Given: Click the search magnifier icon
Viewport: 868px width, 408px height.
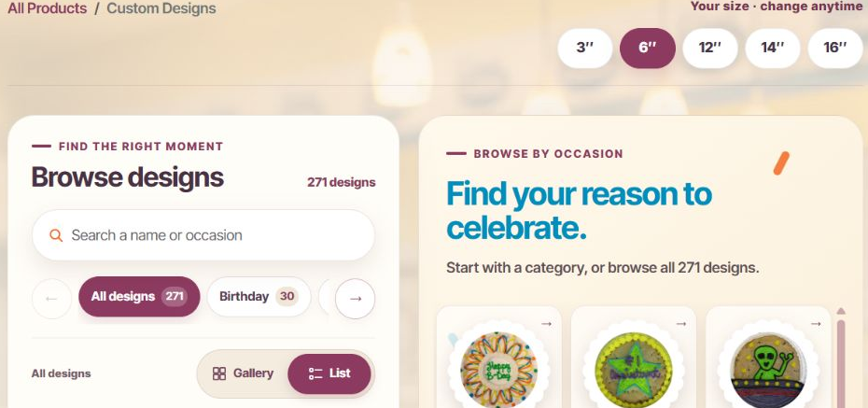Looking at the screenshot, I should [56, 235].
